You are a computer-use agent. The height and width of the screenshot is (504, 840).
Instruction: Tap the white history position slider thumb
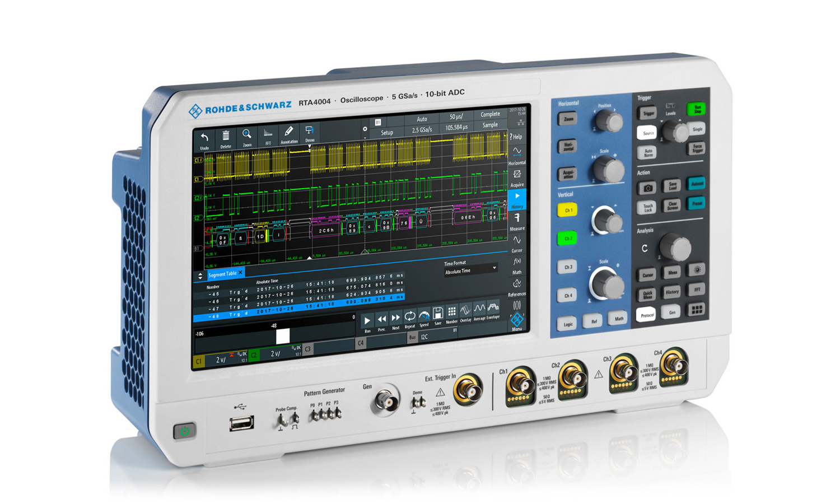[x=283, y=336]
